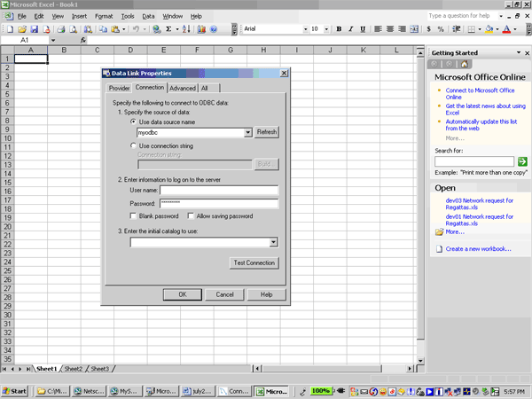The width and height of the screenshot is (532, 399).
Task: Align cell text left
Action: (x=378, y=29)
